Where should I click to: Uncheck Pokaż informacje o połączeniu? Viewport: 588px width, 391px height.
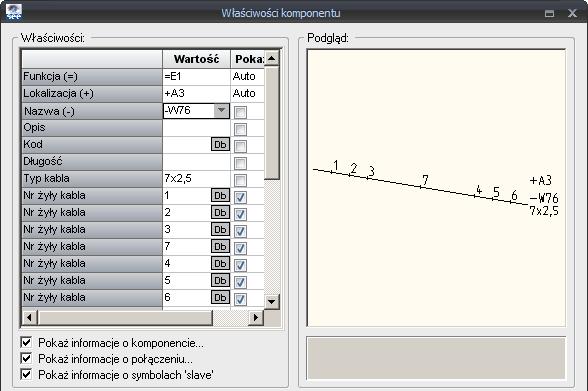tap(26, 358)
